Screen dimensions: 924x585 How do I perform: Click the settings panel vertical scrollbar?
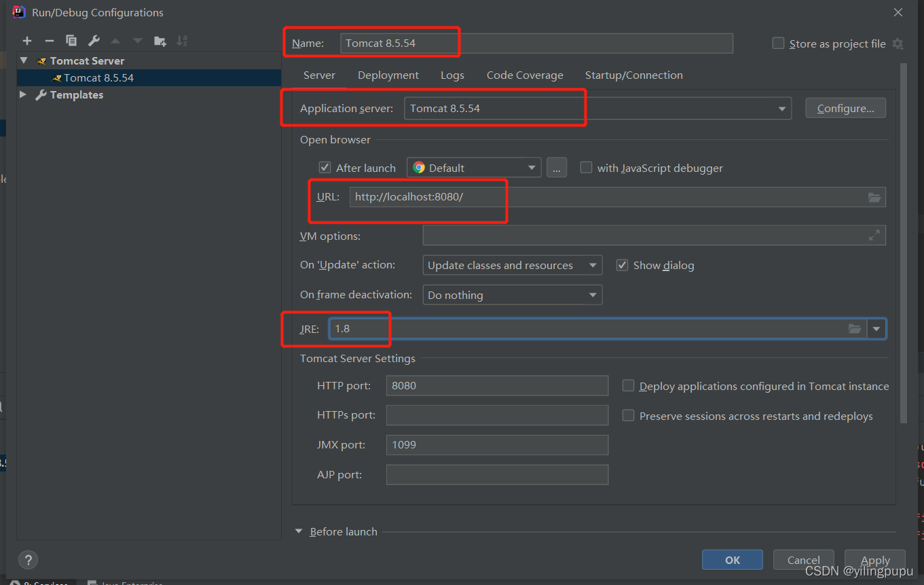903,243
